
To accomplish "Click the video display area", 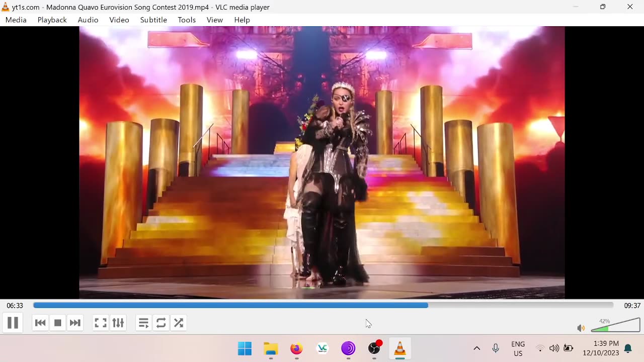I will click(322, 162).
